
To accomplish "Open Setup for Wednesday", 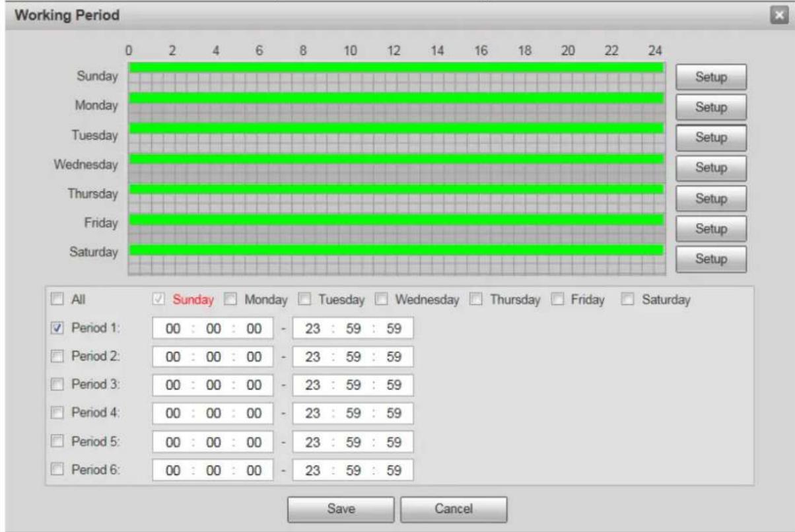I will pyautogui.click(x=711, y=168).
